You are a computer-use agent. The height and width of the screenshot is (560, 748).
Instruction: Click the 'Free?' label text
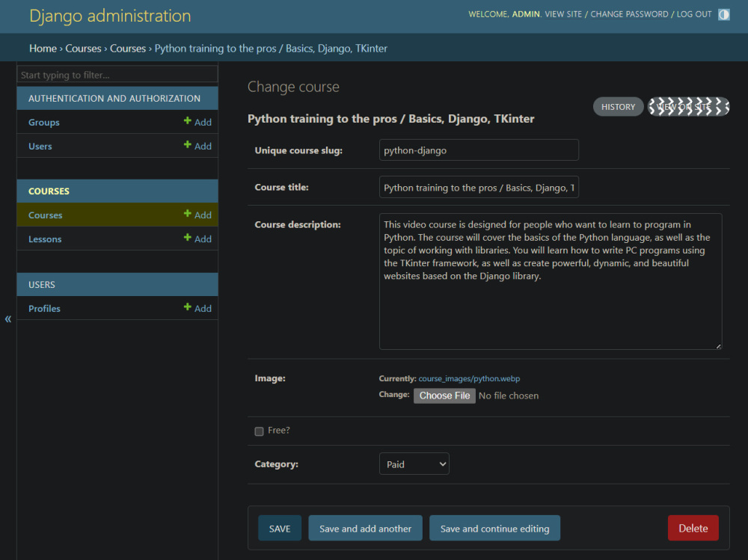tap(278, 430)
